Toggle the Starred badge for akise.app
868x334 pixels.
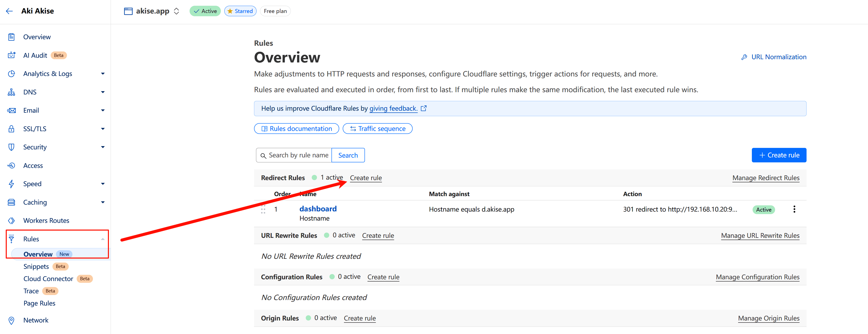(240, 11)
